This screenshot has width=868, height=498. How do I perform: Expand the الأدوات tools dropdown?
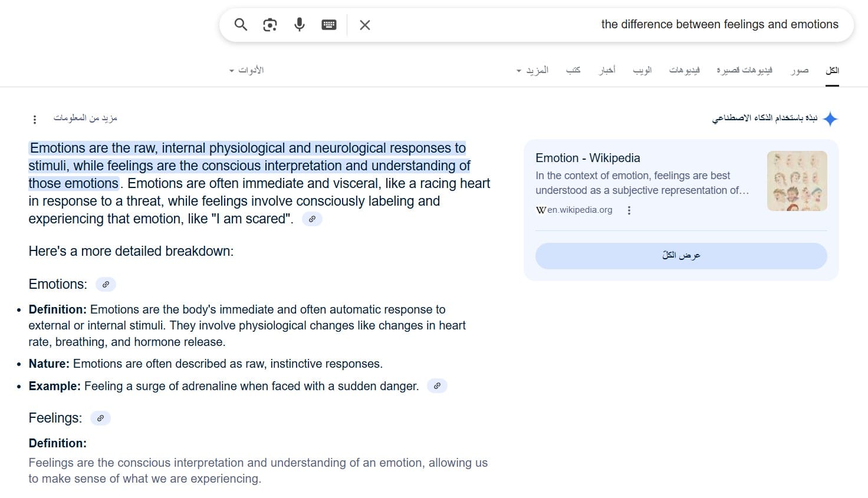tap(246, 70)
